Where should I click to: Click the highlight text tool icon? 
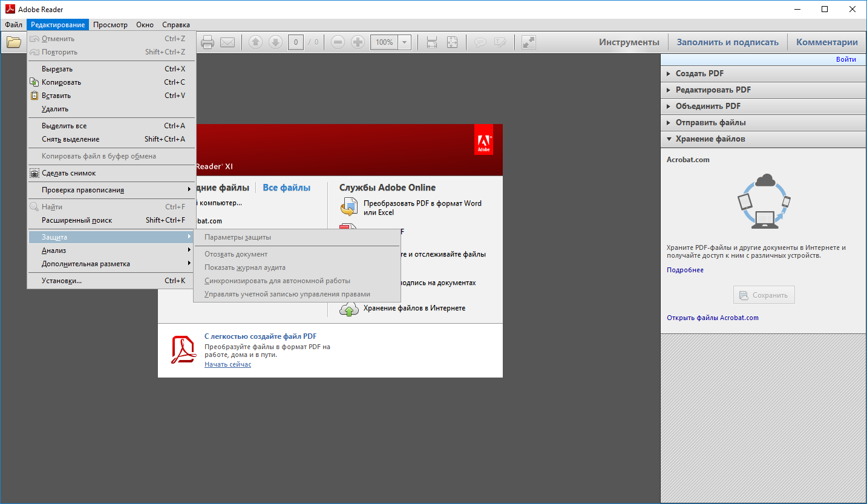pos(500,42)
